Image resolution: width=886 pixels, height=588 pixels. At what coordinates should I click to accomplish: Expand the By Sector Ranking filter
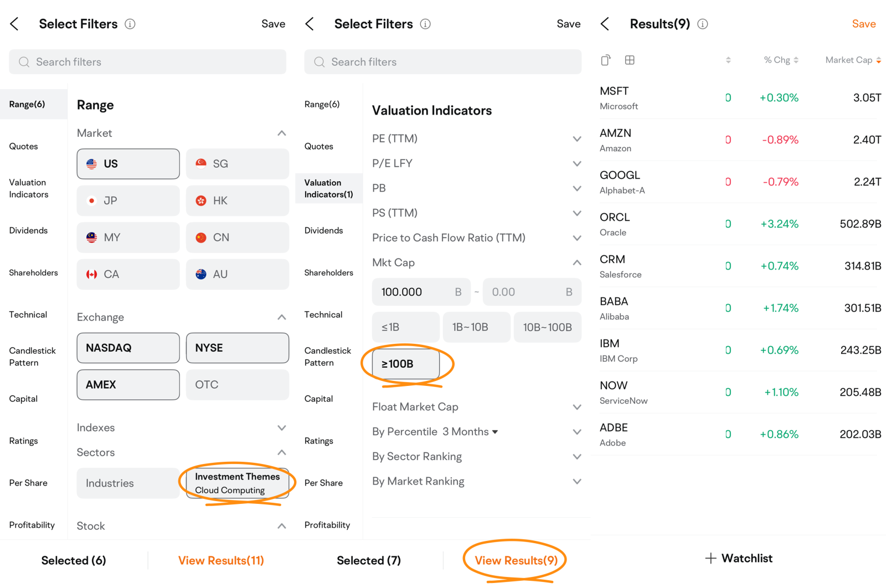[577, 457]
